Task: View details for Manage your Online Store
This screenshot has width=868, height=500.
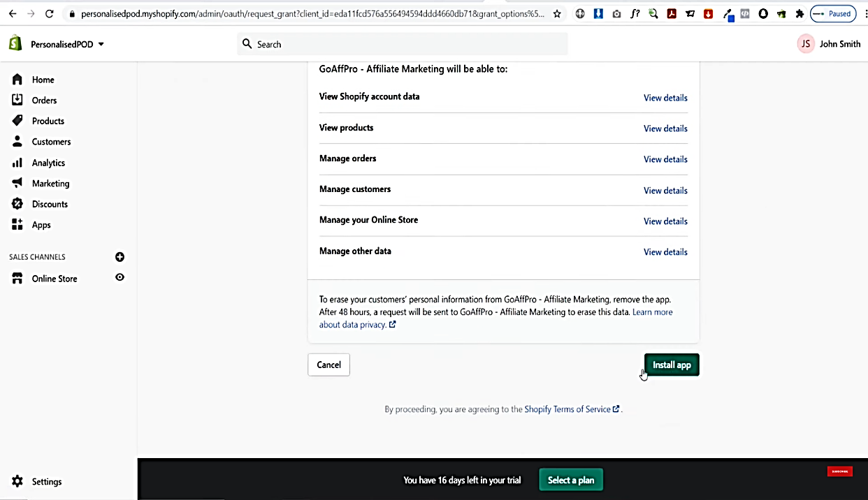Action: (665, 221)
